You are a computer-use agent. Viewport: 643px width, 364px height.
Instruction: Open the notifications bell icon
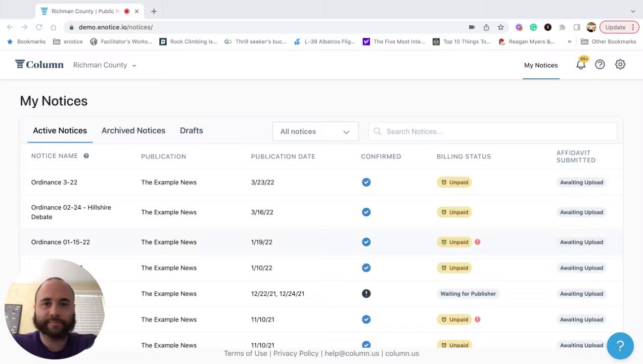581,65
